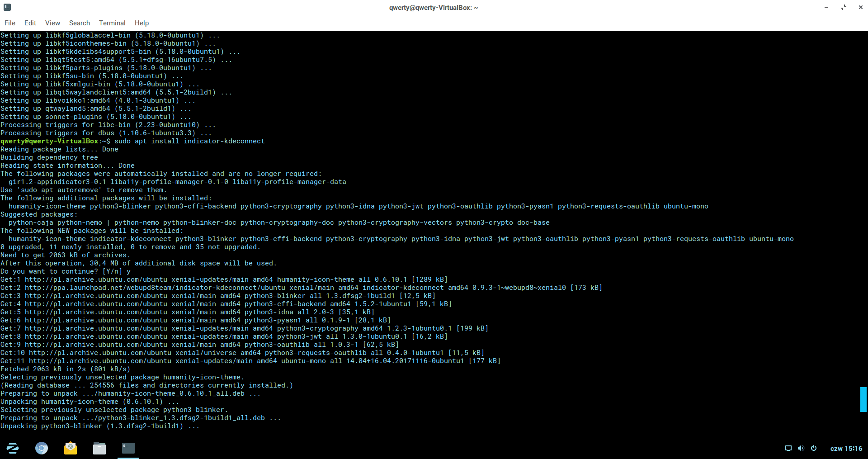Open the mail client from taskbar
Viewport: 868px width, 459px height.
(x=71, y=448)
